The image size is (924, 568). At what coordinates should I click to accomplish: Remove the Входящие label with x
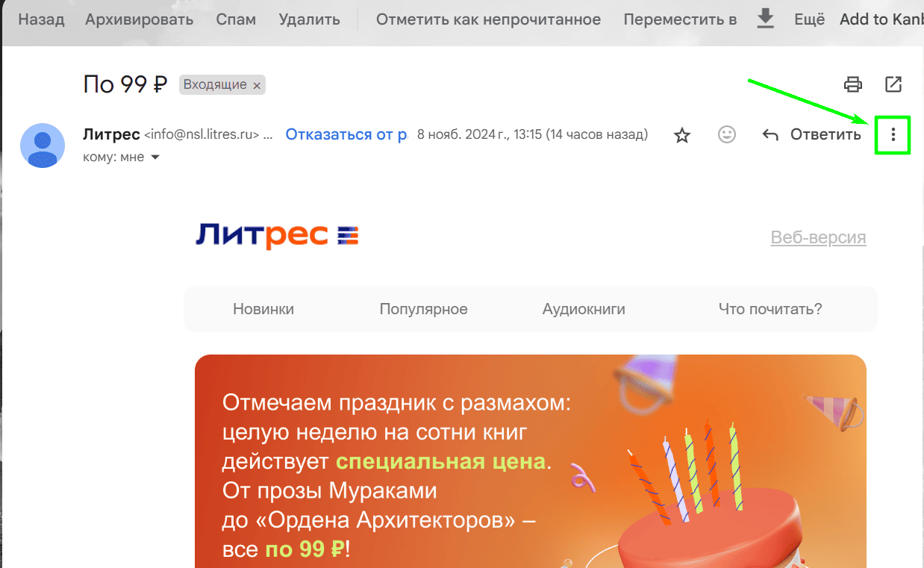point(257,86)
